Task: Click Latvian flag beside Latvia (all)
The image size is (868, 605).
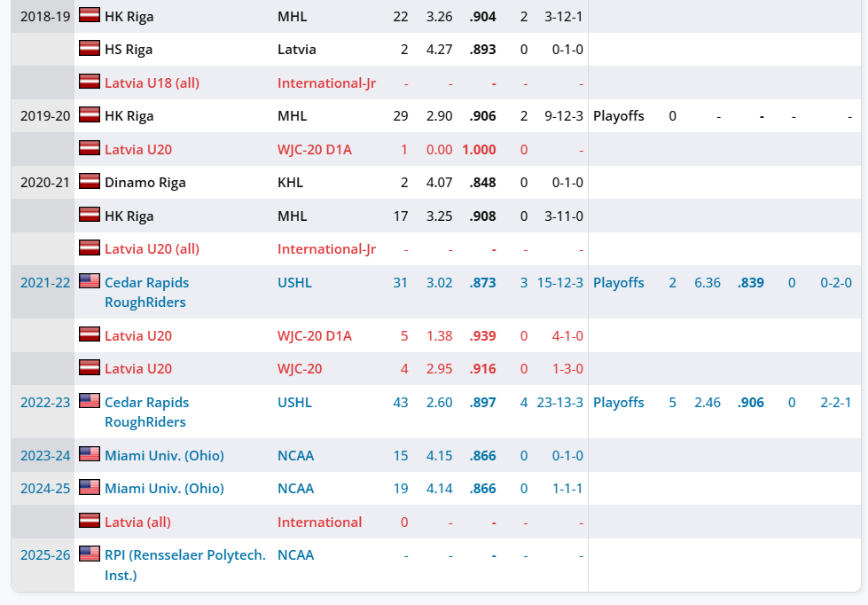Action: [x=90, y=520]
